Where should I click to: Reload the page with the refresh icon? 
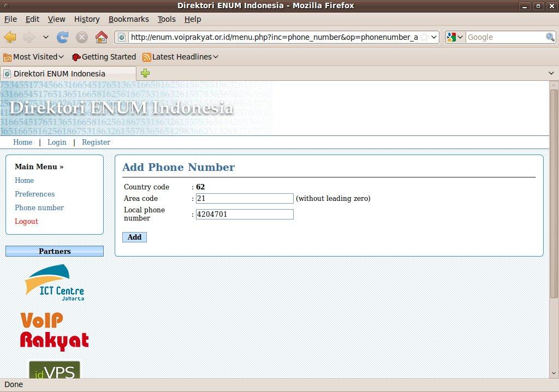pos(63,37)
